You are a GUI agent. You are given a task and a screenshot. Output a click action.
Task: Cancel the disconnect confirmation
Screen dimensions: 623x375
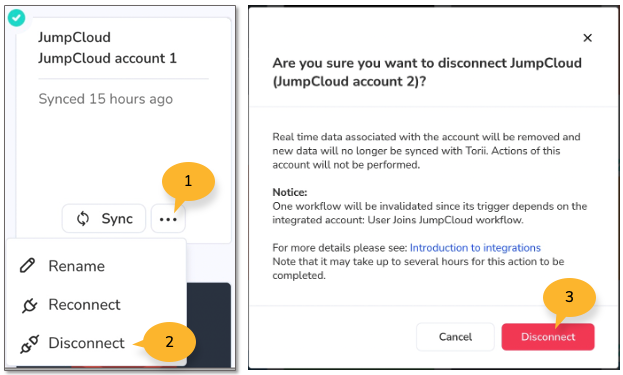[455, 337]
